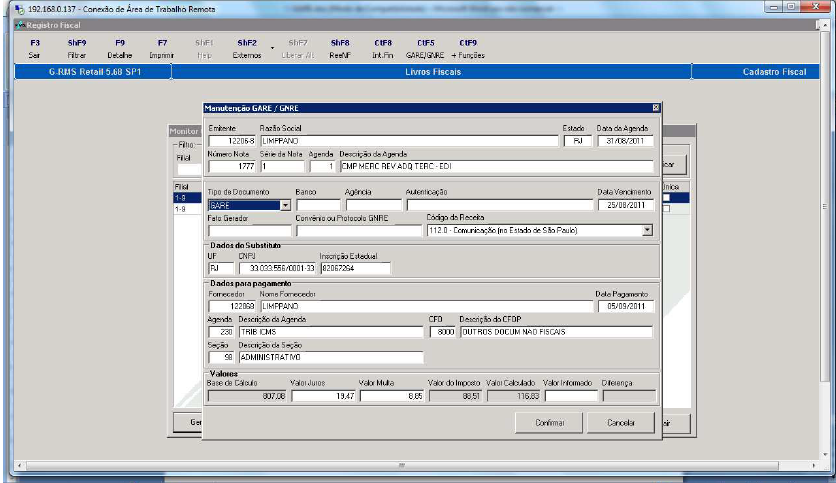Click the Banco input field
Image resolution: width=836 pixels, height=483 pixels.
coord(318,205)
